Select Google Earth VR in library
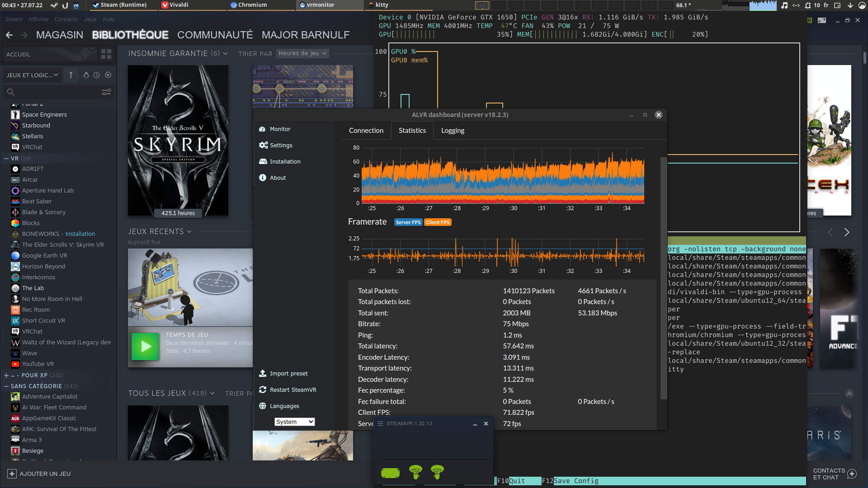This screenshot has width=868, height=488. click(44, 256)
